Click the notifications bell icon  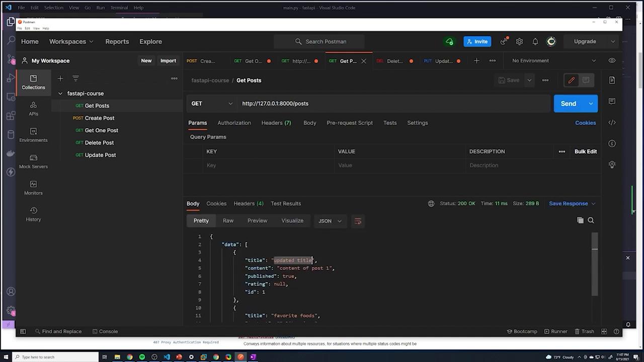coord(535,42)
